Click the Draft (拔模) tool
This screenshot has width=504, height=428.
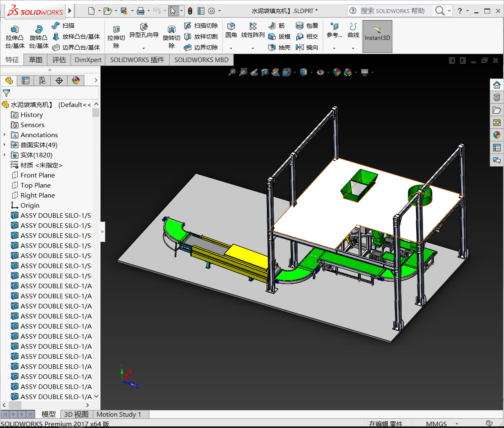click(279, 37)
